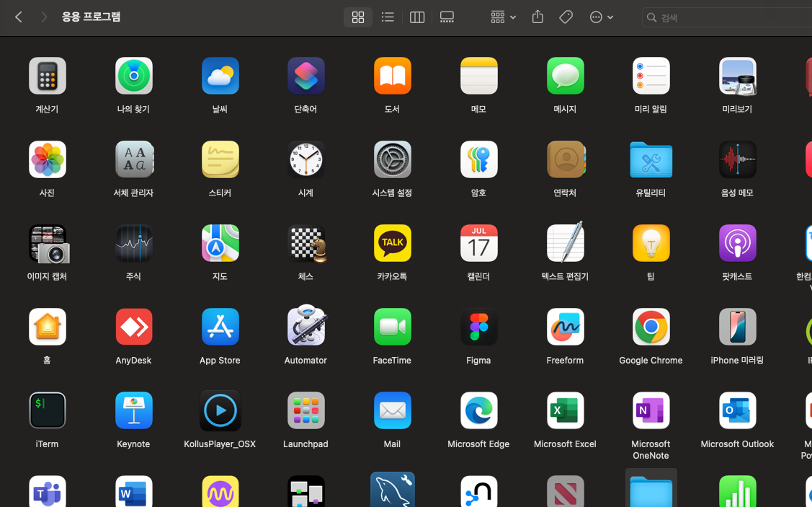Viewport: 812px width, 507px height.
Task: Launch 나의 찾기 (Find My) app
Action: point(133,76)
